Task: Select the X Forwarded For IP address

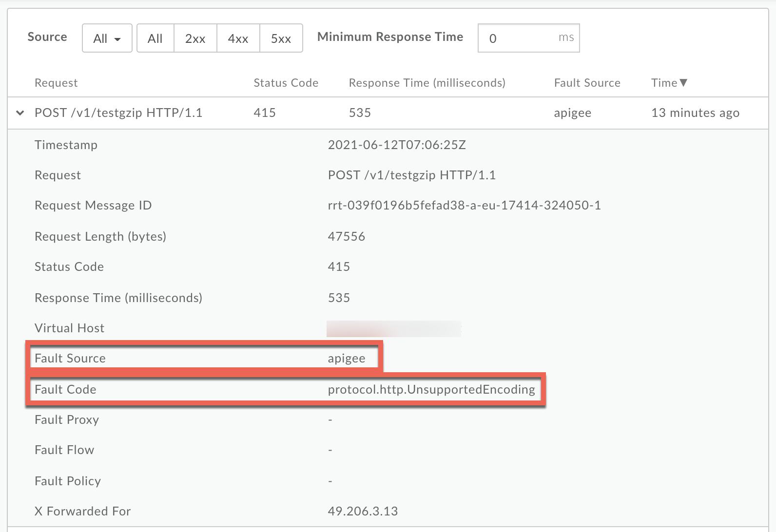Action: tap(363, 512)
